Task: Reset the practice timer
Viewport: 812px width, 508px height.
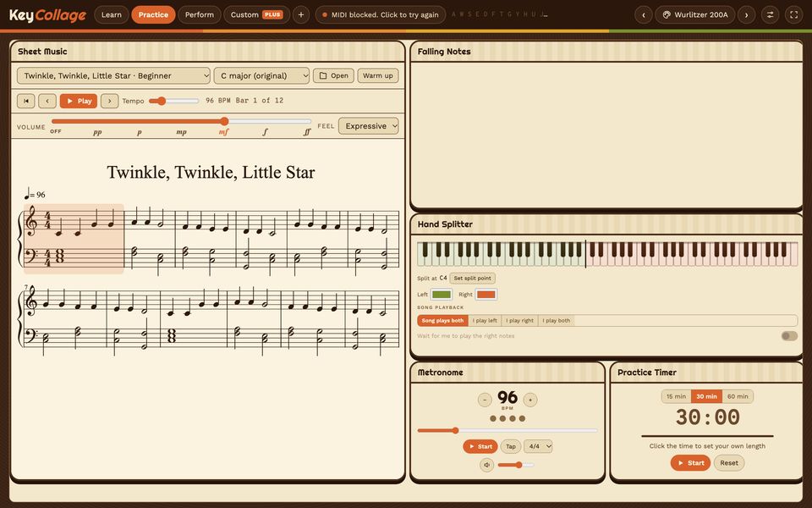Action: 729,463
